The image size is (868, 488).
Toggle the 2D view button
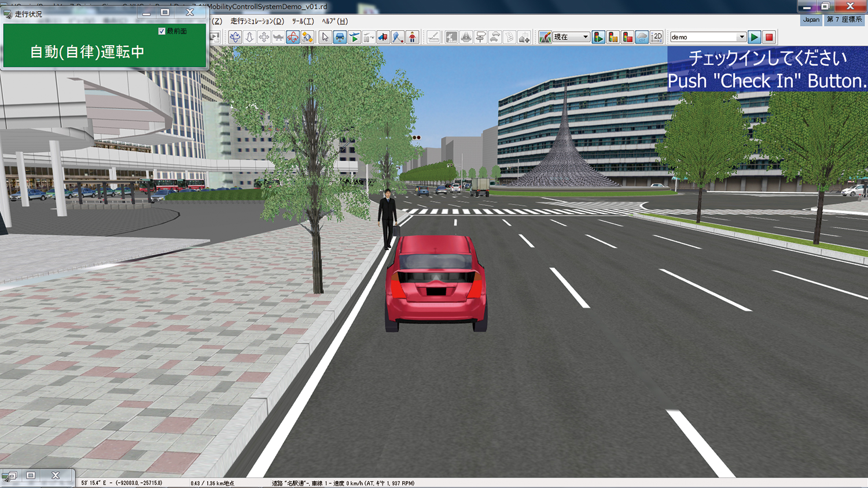[x=657, y=38]
